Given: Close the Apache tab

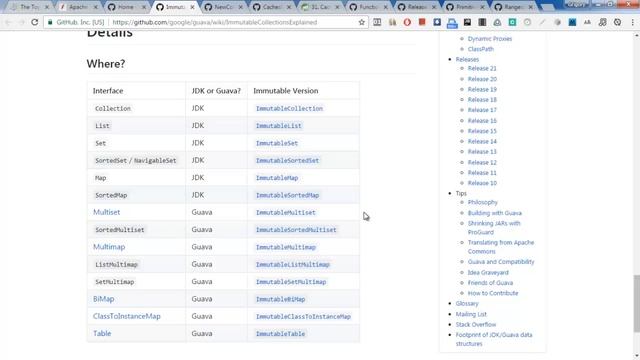Looking at the screenshot, I should tap(96, 7).
